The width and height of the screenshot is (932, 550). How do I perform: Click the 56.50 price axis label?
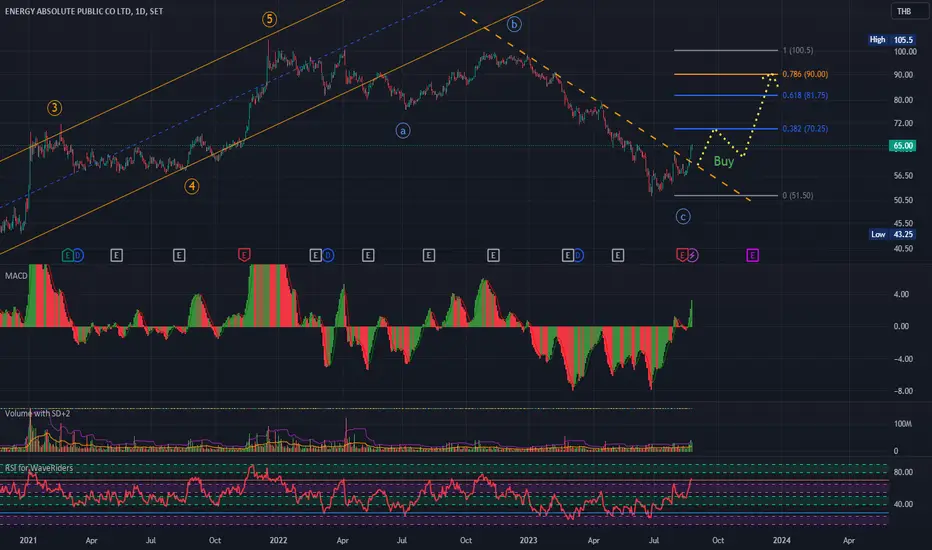coord(903,175)
